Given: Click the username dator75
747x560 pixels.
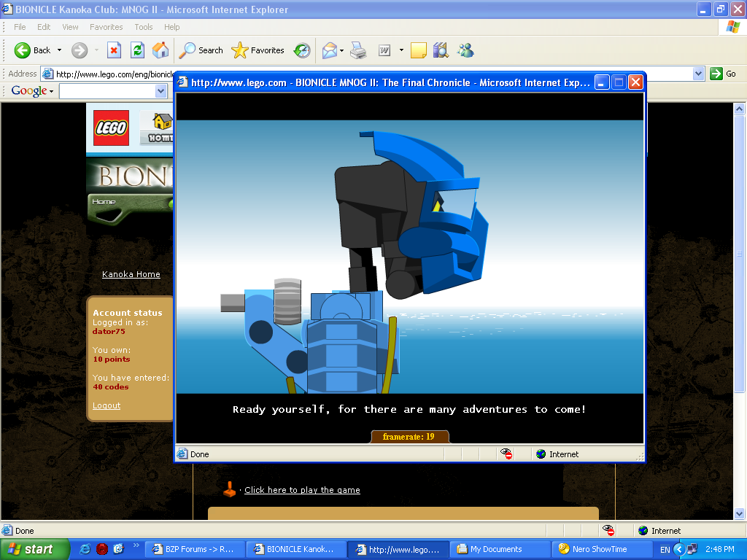Looking at the screenshot, I should 109,332.
